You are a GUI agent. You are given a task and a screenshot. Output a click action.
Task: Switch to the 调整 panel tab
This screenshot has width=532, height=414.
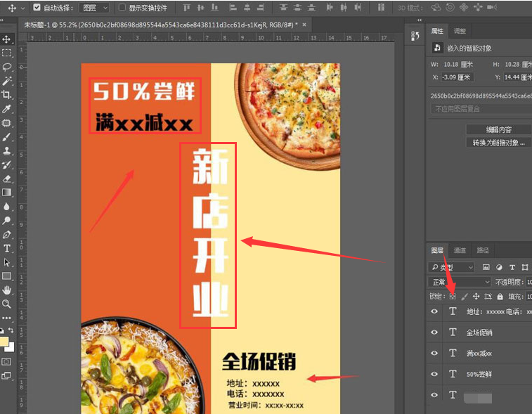(x=460, y=31)
